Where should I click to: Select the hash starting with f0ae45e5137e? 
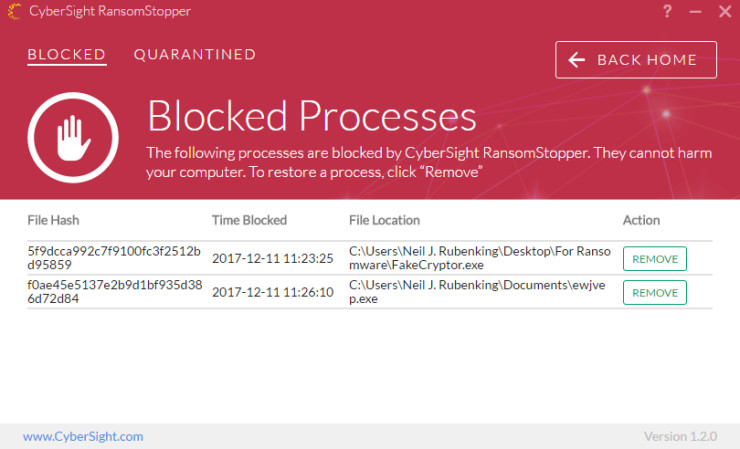pyautogui.click(x=115, y=292)
